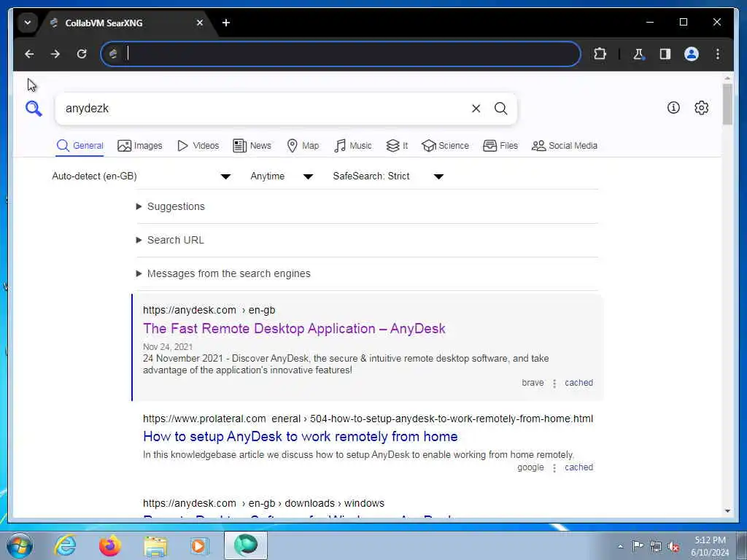
Task: Focus the browser address bar
Action: pyautogui.click(x=341, y=54)
